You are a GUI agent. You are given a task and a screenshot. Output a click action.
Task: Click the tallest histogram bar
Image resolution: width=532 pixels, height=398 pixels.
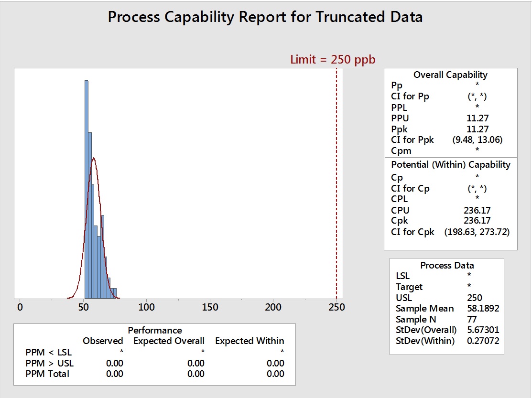click(87, 191)
